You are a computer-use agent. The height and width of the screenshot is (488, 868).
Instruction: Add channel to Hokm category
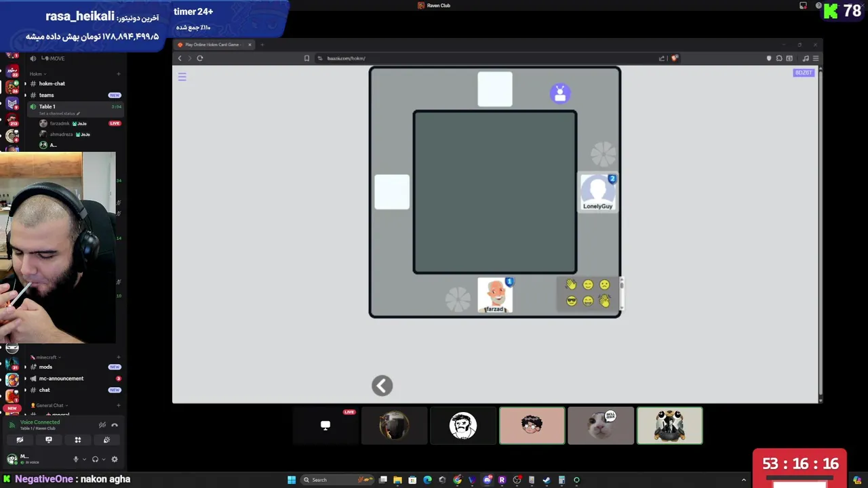[118, 74]
